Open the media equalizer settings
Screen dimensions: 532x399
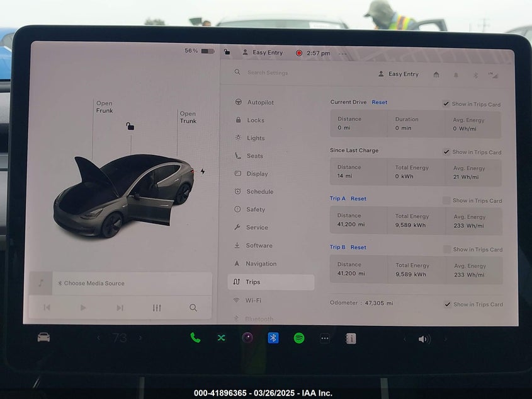pos(157,308)
